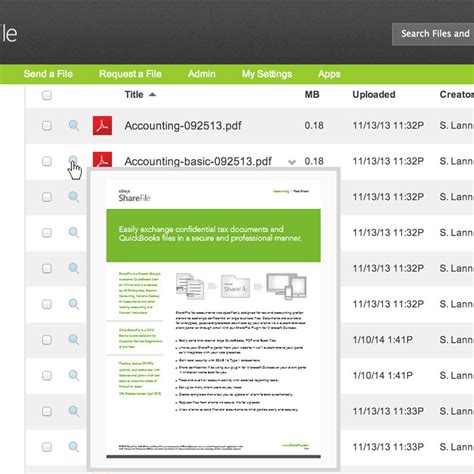Toggle sort arrow beside Title column
The width and height of the screenshot is (474, 474).
click(152, 95)
